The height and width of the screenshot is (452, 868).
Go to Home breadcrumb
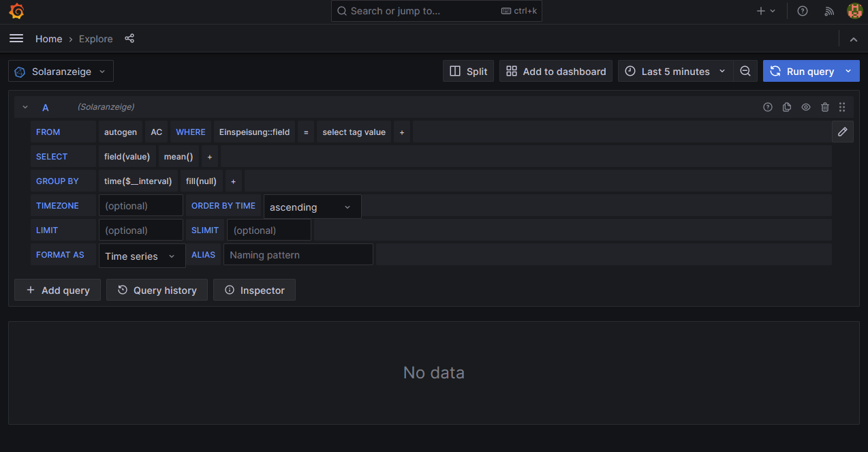[x=48, y=39]
